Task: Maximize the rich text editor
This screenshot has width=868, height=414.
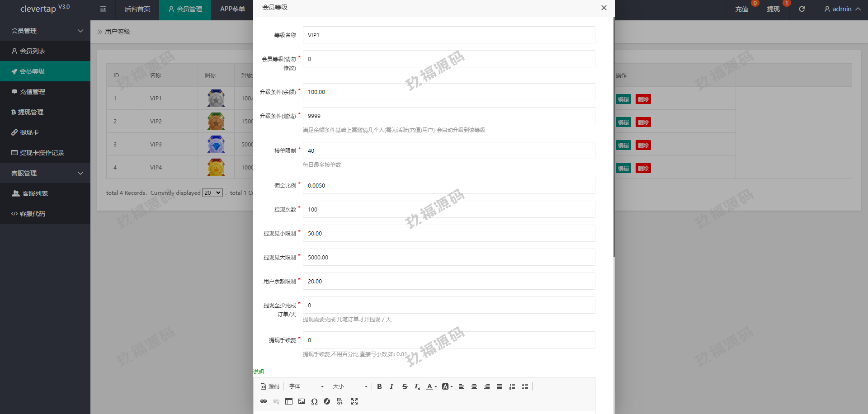Action: tap(354, 401)
